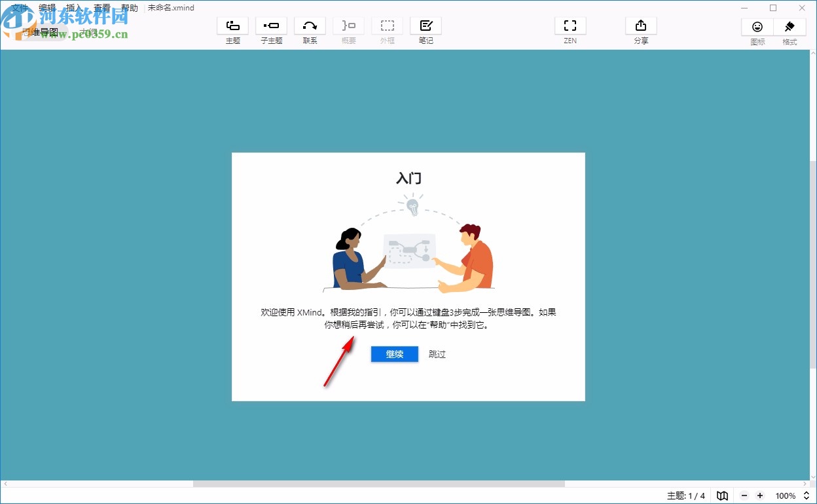Select the 子主题 (Subtopic) tool
817x504 pixels.
(x=271, y=29)
